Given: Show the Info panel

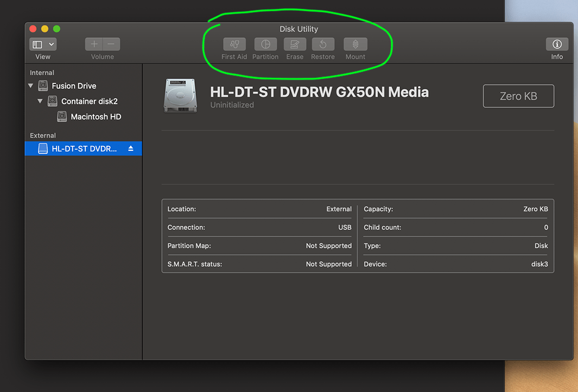Looking at the screenshot, I should pyautogui.click(x=557, y=44).
